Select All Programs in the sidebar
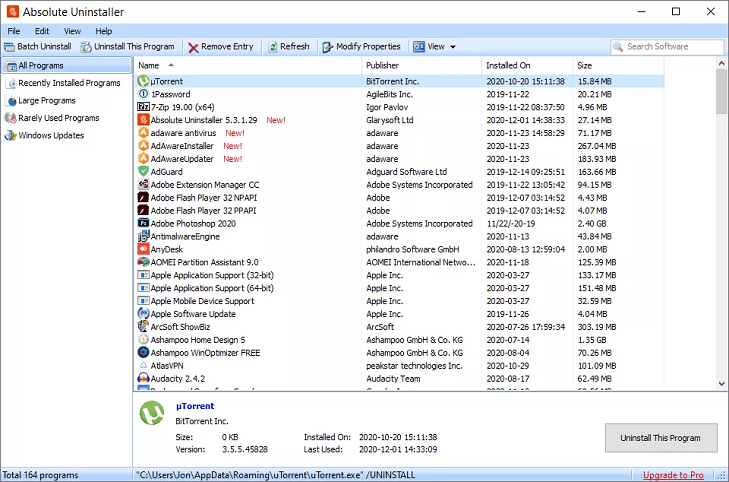The width and height of the screenshot is (729, 482). [x=66, y=66]
